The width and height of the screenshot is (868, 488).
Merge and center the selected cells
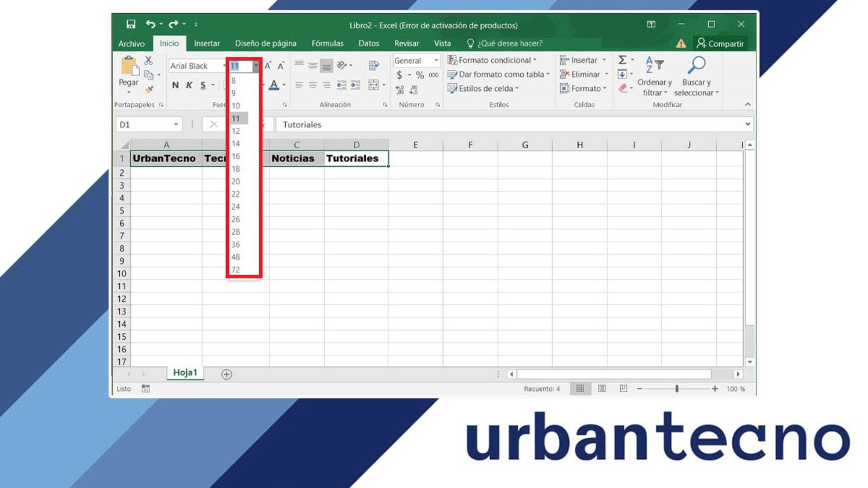[374, 85]
